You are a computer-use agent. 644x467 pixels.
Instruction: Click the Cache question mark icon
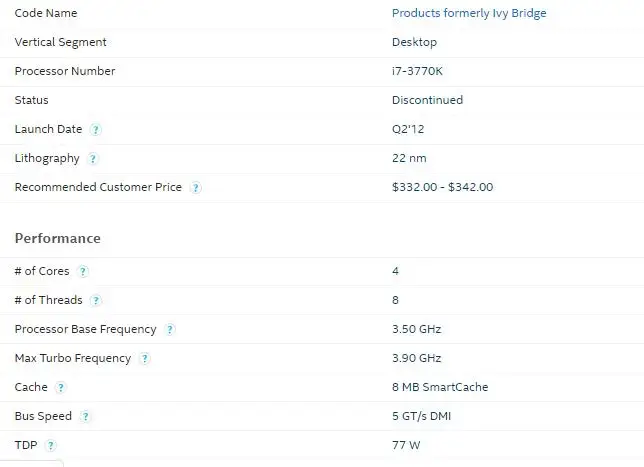60,387
